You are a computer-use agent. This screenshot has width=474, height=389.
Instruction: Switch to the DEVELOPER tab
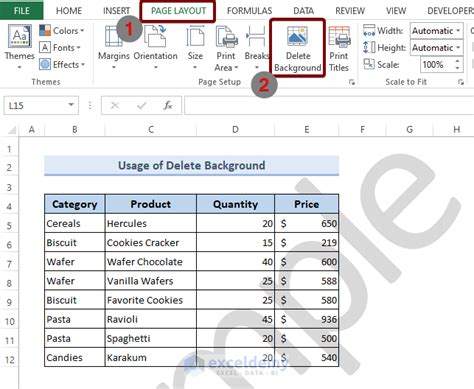pyautogui.click(x=450, y=11)
